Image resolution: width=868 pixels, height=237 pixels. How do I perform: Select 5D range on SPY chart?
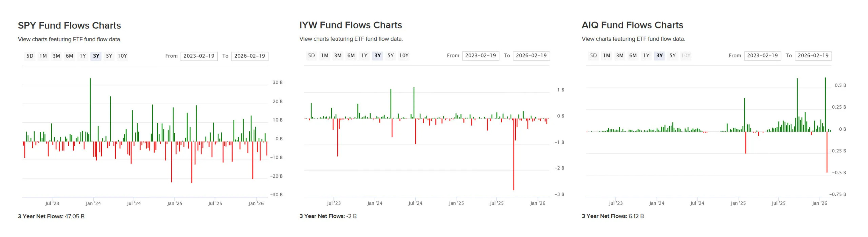point(30,56)
